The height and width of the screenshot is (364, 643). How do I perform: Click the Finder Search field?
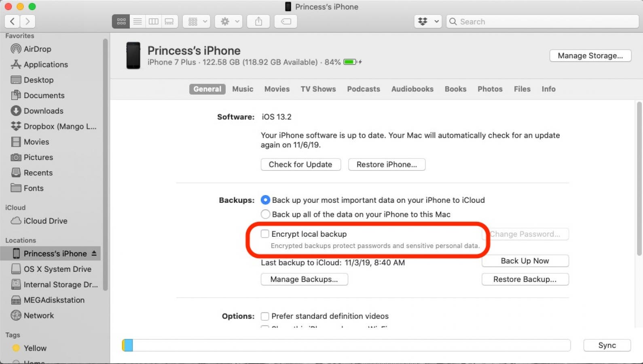pos(542,21)
